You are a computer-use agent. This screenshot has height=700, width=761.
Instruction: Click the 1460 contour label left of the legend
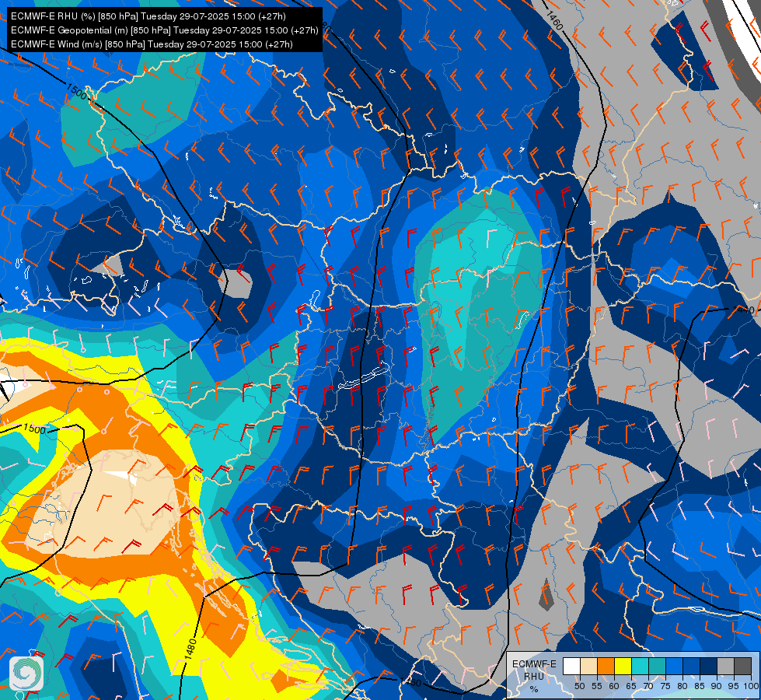pos(410,682)
